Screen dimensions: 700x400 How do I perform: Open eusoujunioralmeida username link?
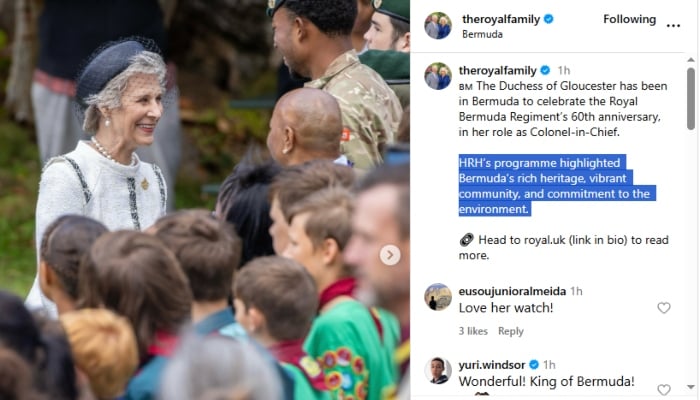click(x=512, y=292)
